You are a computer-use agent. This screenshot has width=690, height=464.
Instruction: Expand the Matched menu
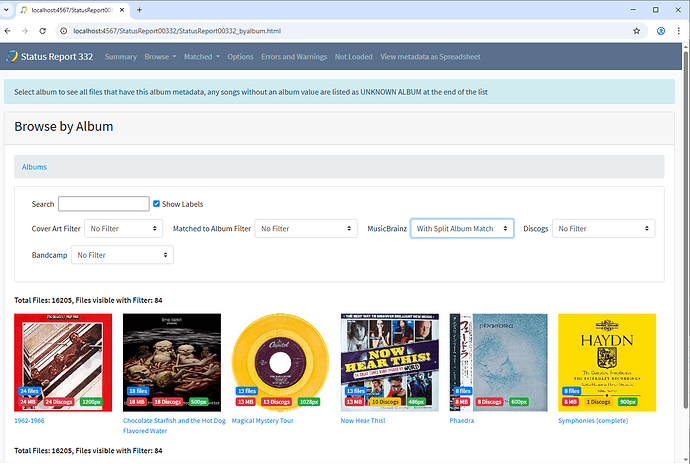click(x=202, y=57)
